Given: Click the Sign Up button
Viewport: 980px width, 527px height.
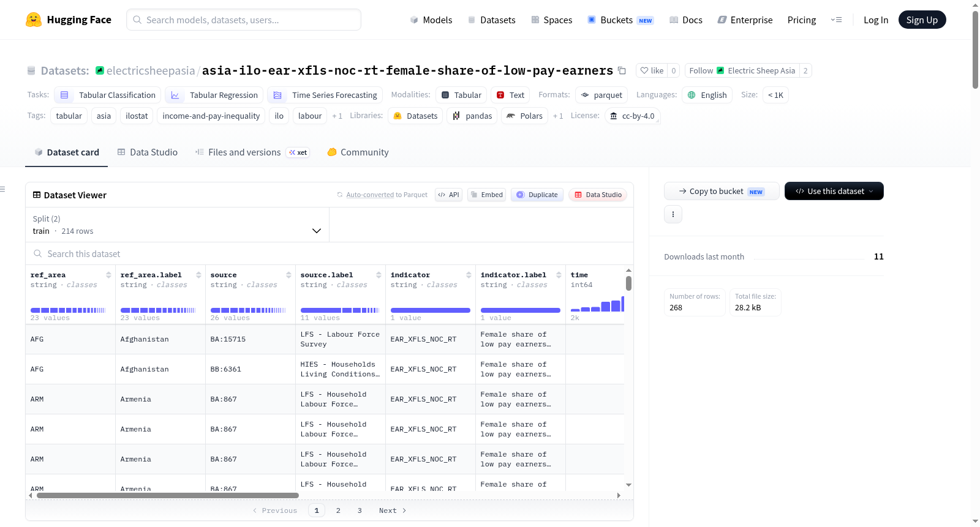Looking at the screenshot, I should (922, 20).
